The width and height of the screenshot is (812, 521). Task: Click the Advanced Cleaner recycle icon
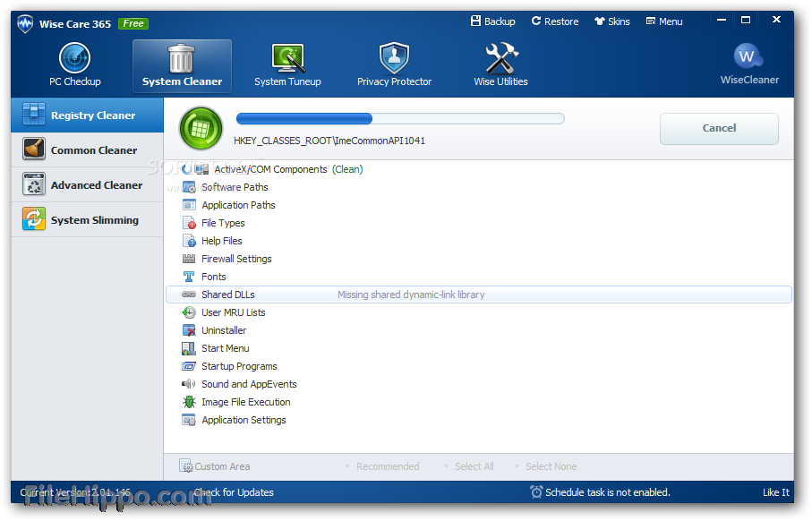point(34,184)
